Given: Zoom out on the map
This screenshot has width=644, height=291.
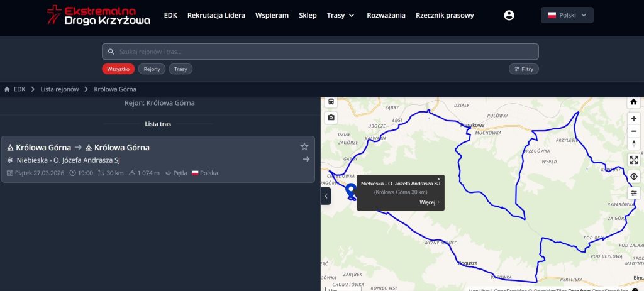Looking at the screenshot, I should click(x=633, y=131).
